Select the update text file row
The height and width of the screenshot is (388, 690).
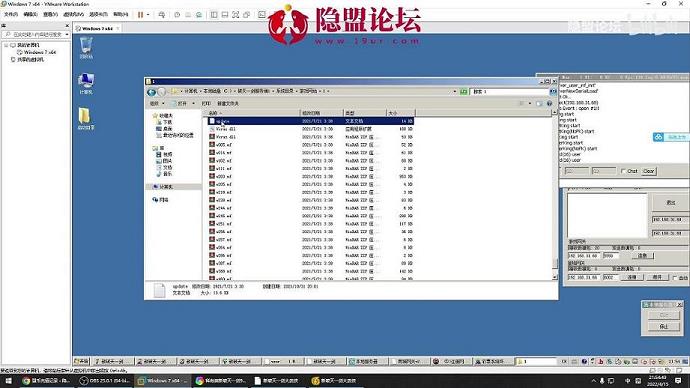pyautogui.click(x=311, y=121)
